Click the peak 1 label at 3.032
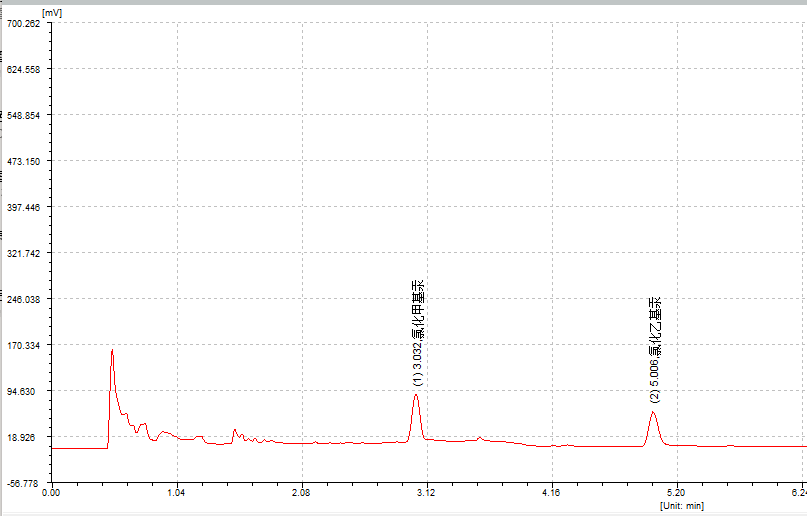 420,332
